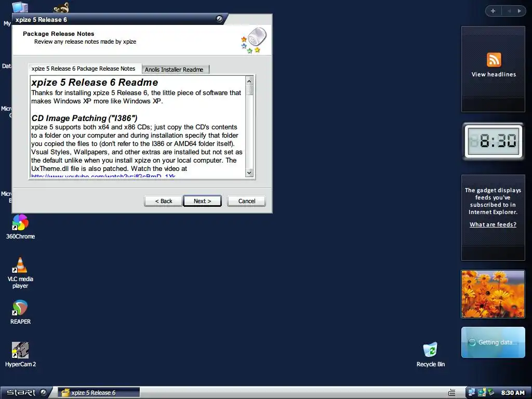Click the circular icon beside Start button
The height and width of the screenshot is (399, 532).
click(43, 392)
